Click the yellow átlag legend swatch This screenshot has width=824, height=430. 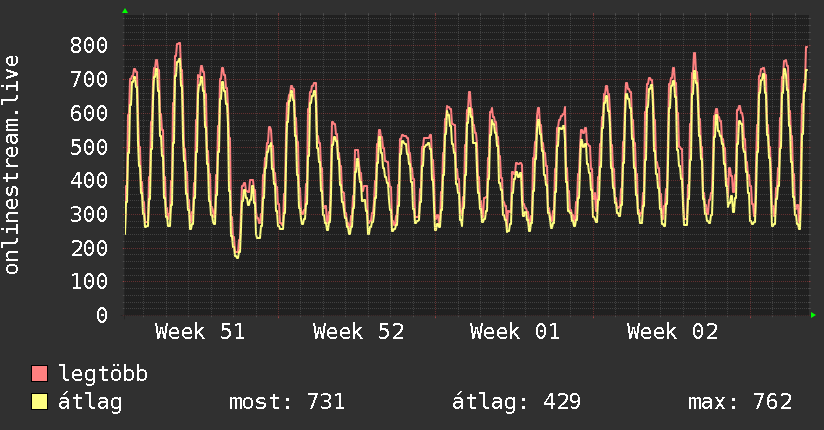tap(40, 402)
